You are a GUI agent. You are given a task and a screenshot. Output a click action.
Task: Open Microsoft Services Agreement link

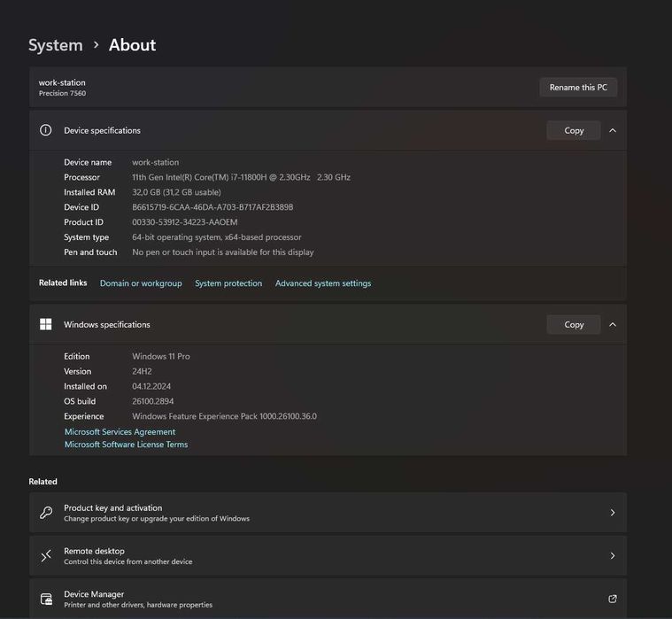tap(120, 431)
